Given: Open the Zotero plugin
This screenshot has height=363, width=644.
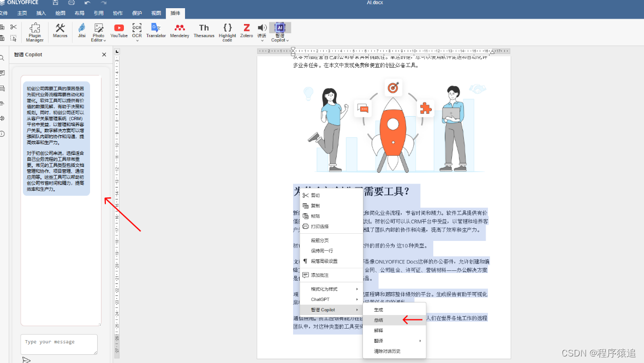Looking at the screenshot, I should point(247,31).
